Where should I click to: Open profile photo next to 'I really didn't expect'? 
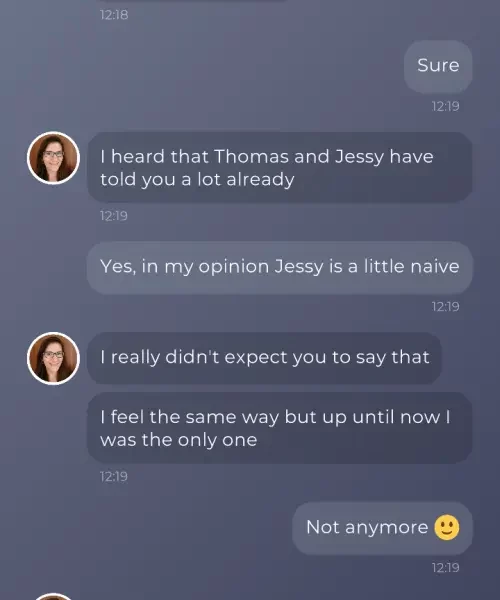click(x=54, y=359)
